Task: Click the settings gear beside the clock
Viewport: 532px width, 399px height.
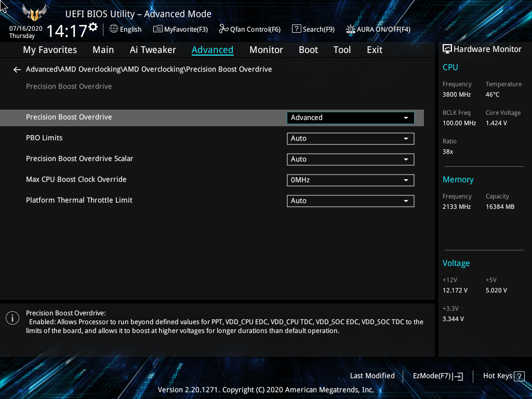Action: [x=93, y=27]
